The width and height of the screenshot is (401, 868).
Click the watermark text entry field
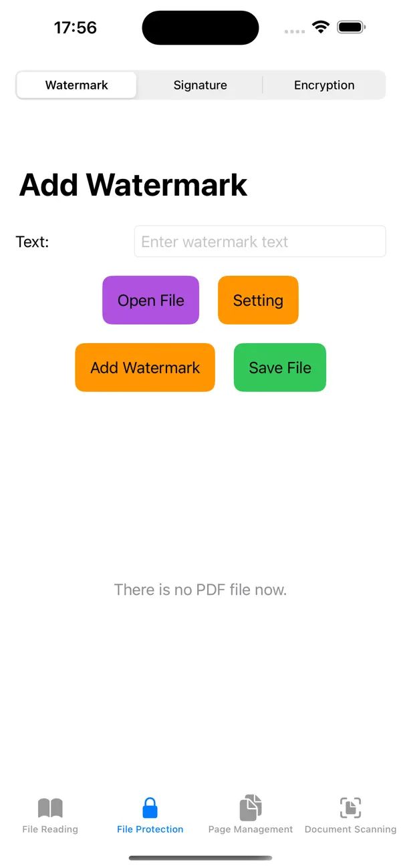click(259, 241)
